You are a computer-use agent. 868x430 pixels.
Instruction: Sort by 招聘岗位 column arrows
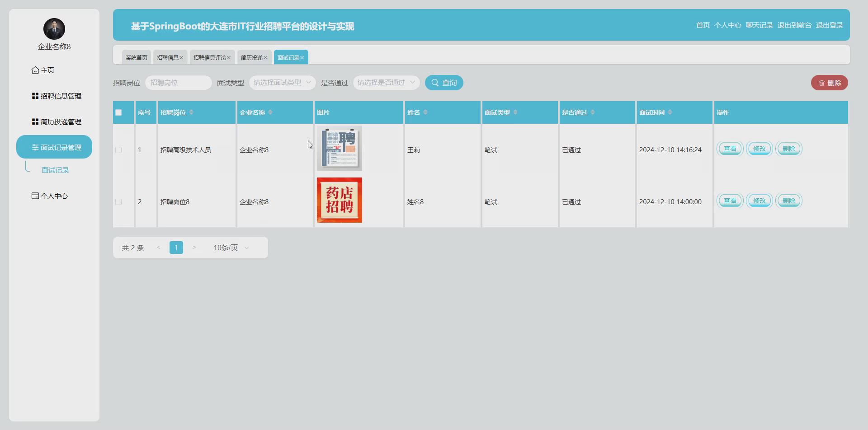pos(191,112)
